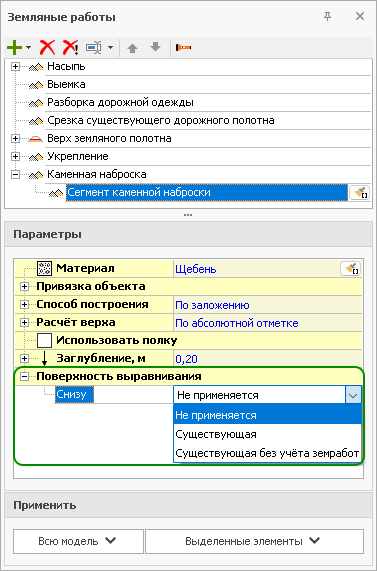Click the green plus add icon
Image resolution: width=377 pixels, height=571 pixels.
pos(14,48)
